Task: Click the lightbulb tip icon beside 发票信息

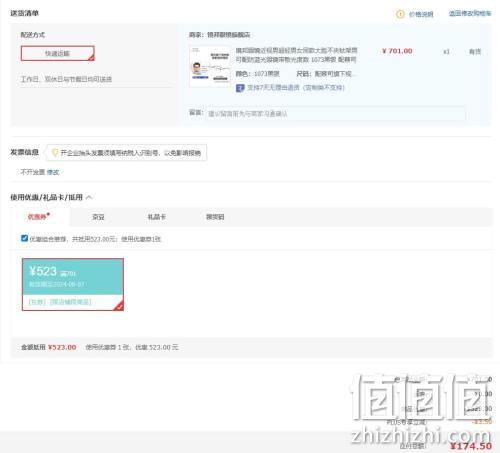Action: pos(55,153)
